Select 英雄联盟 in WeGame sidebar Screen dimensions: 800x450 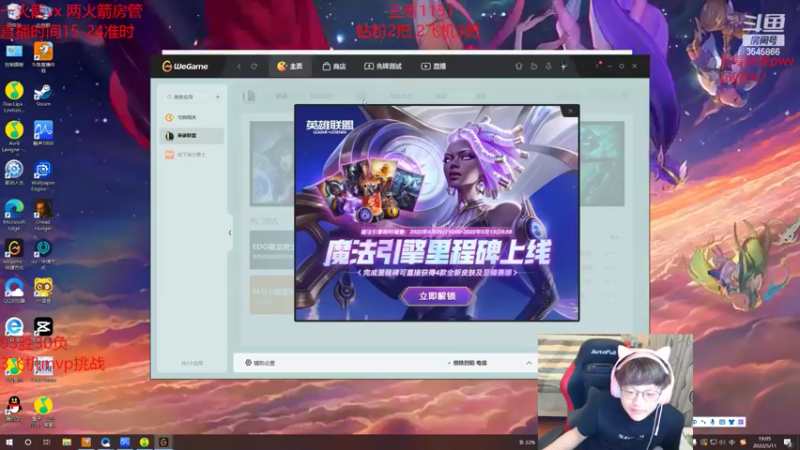pos(191,136)
